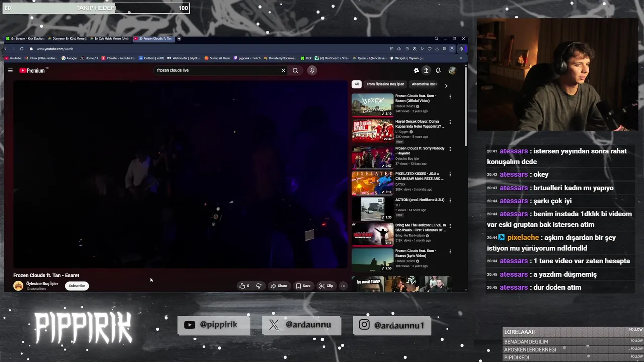Click the magnifier search button

click(x=295, y=70)
